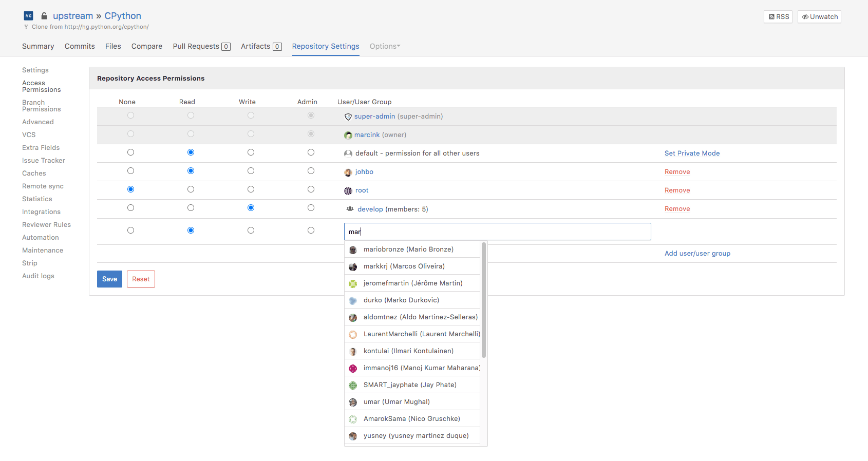Click Mario Bronze's avatar in suggestions
Screen dimensions: 868x461
pyautogui.click(x=353, y=250)
